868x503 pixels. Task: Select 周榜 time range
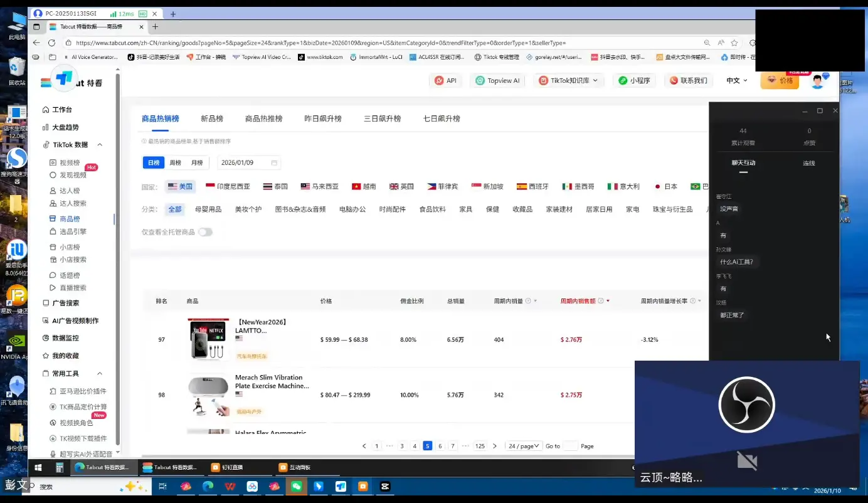tap(174, 162)
